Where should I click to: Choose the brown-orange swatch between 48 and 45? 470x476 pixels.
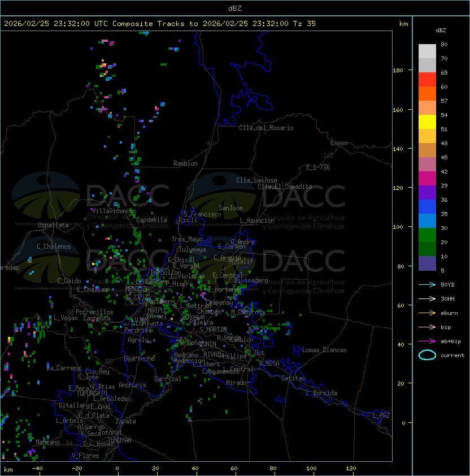point(427,150)
